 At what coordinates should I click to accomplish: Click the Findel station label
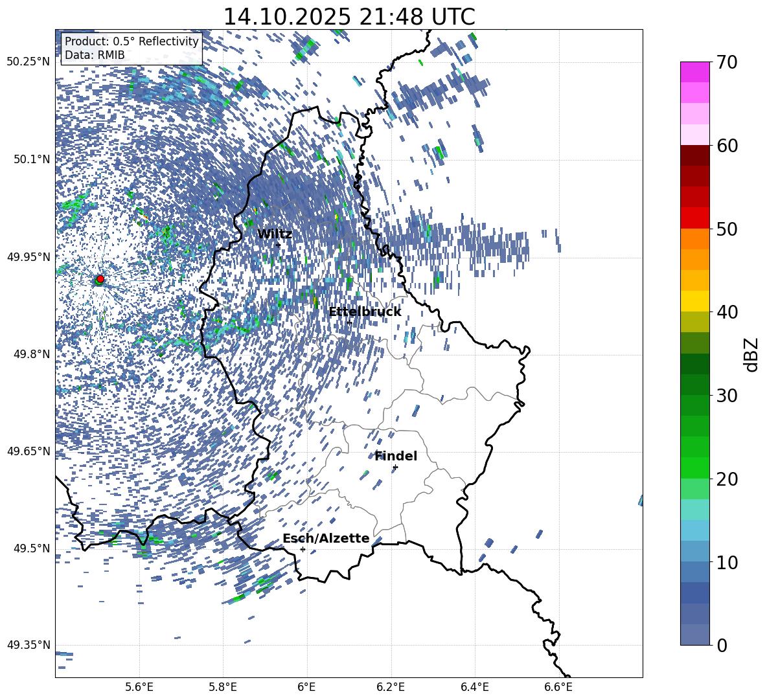396,456
